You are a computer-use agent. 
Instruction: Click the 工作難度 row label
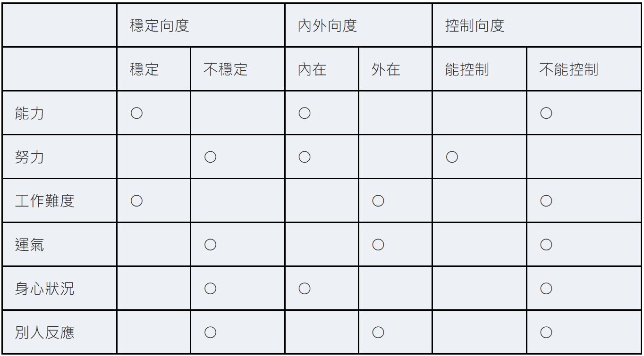(x=45, y=201)
